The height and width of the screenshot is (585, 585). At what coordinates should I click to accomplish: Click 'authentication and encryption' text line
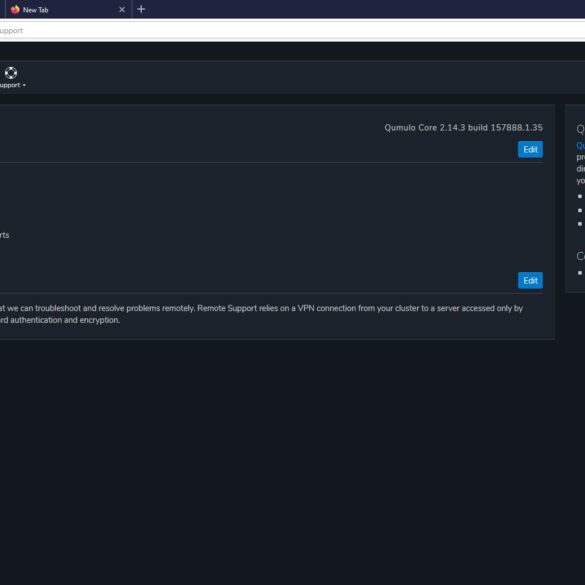60,320
